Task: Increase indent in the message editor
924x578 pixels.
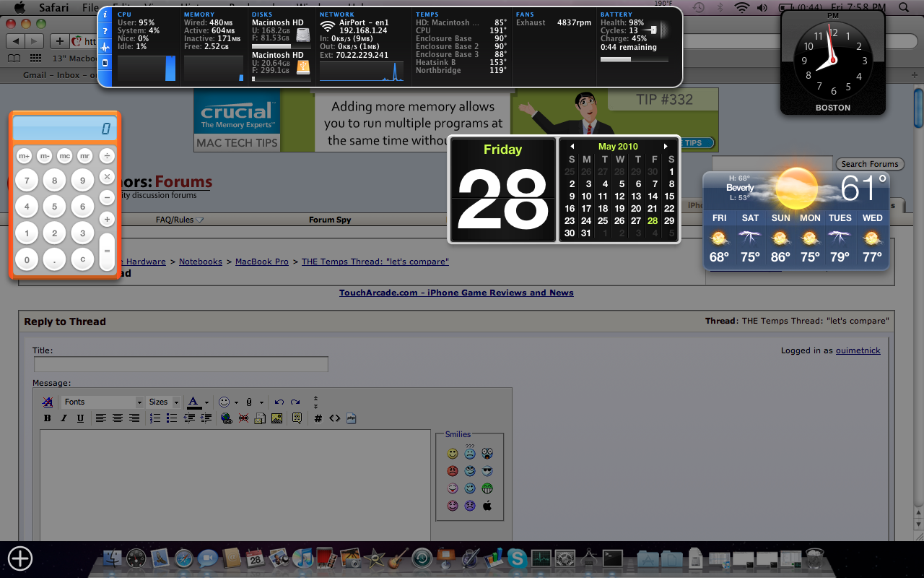Action: click(x=206, y=418)
